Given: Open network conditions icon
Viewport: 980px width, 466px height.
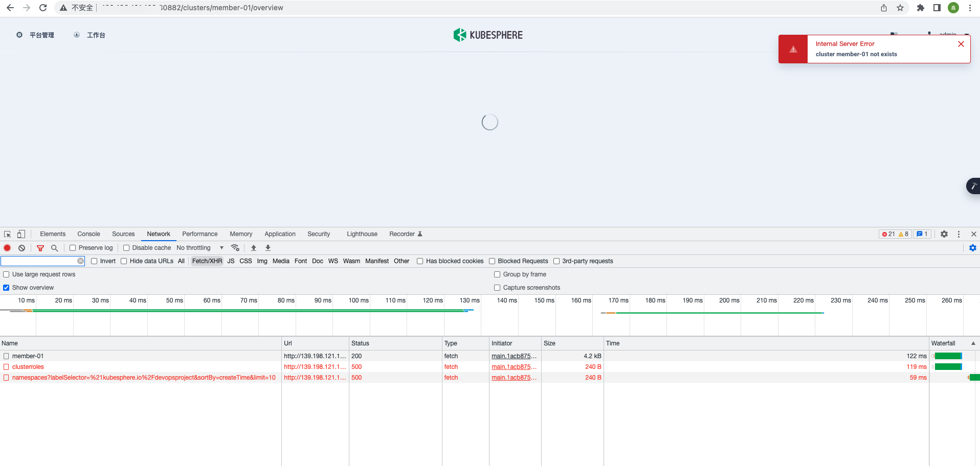Looking at the screenshot, I should pos(235,247).
